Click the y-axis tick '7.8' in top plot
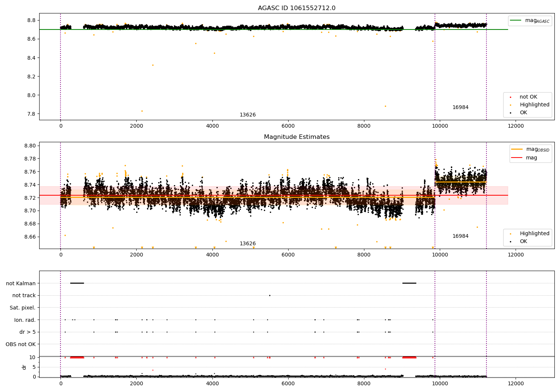 [x=31, y=114]
